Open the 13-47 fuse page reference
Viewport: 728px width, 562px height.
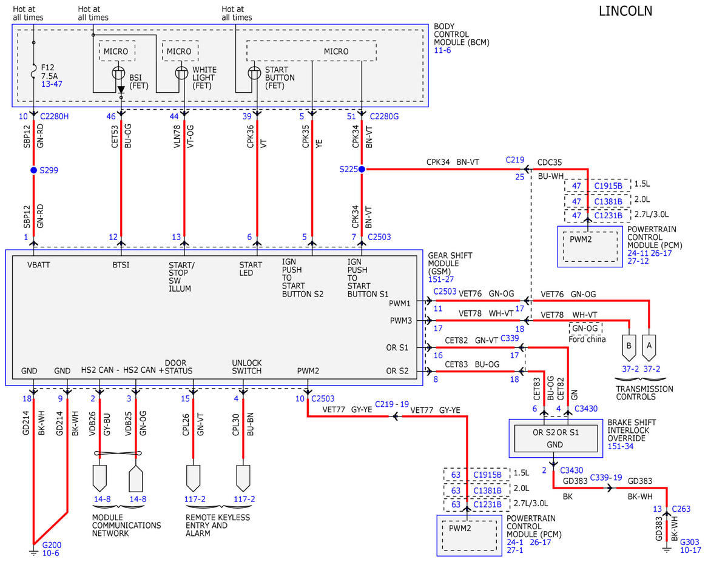[x=52, y=85]
